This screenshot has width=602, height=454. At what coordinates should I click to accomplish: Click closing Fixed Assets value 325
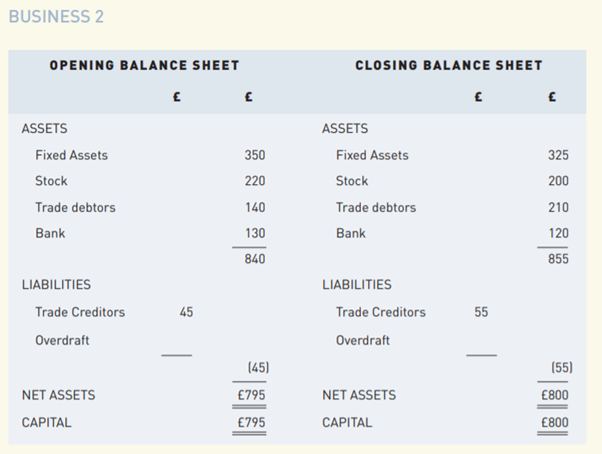click(x=558, y=155)
